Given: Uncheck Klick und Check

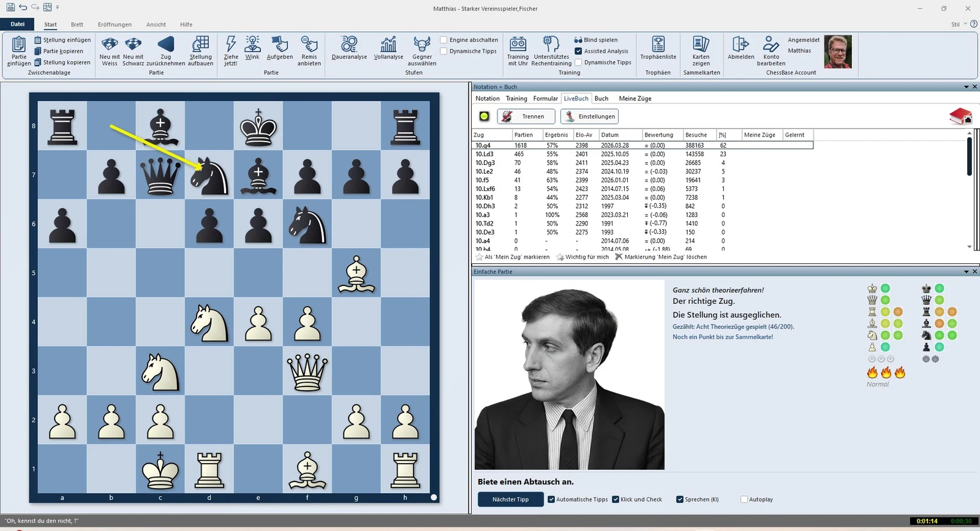Looking at the screenshot, I should click(616, 499).
